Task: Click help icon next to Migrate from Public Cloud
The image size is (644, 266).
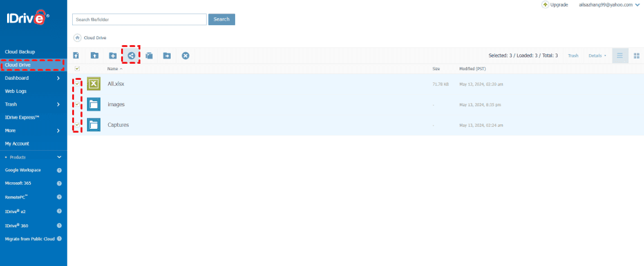Action: (x=59, y=238)
